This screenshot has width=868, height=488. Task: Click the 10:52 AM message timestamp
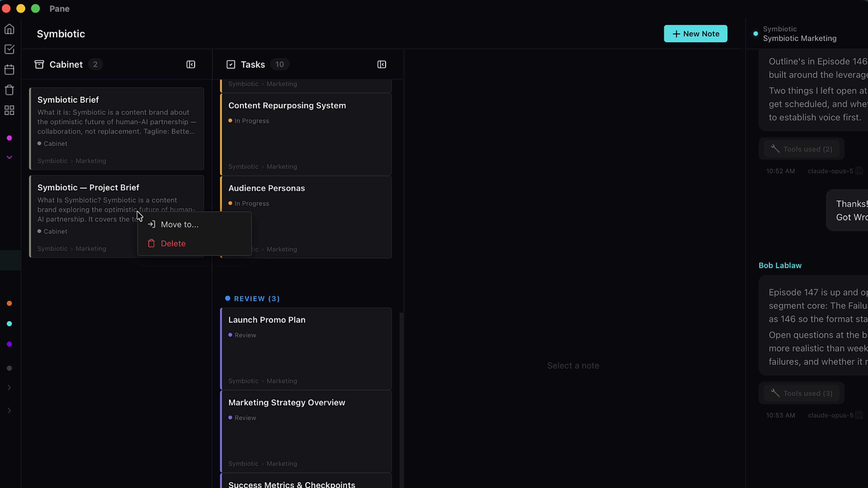click(x=780, y=171)
